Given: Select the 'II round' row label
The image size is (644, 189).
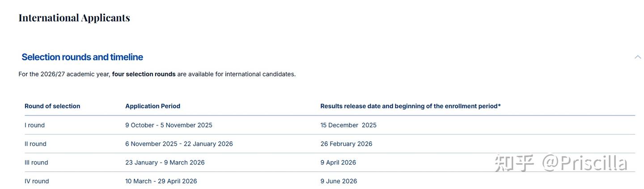Looking at the screenshot, I should click(x=35, y=144).
